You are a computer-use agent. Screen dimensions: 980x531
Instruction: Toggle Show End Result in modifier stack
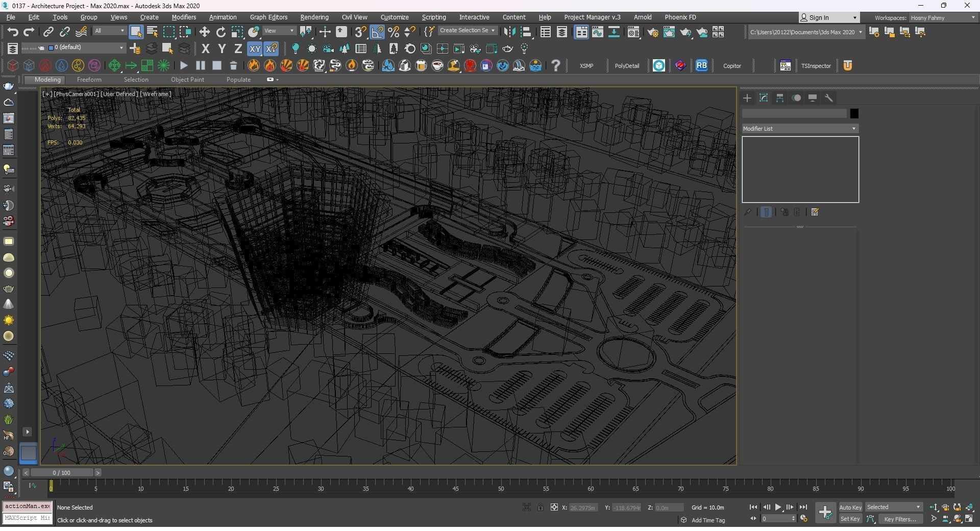pyautogui.click(x=766, y=212)
